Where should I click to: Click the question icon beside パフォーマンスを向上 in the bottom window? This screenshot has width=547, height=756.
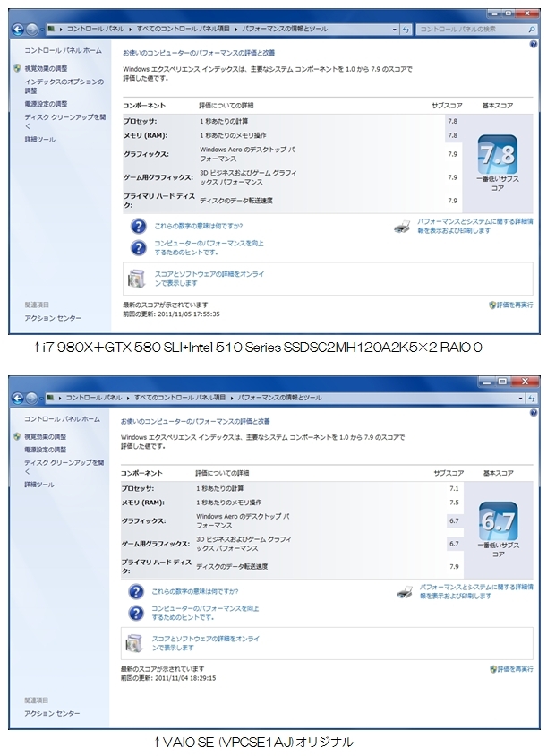click(136, 613)
